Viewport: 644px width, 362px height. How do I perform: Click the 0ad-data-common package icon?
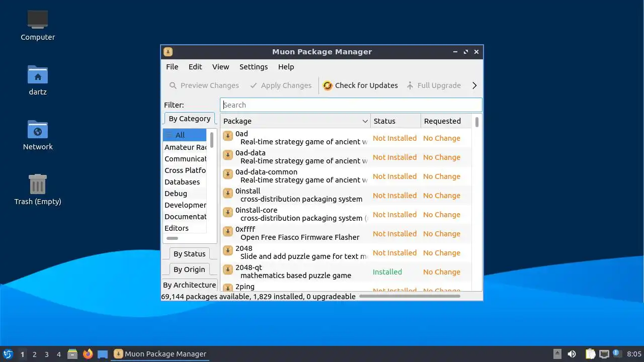pyautogui.click(x=228, y=174)
